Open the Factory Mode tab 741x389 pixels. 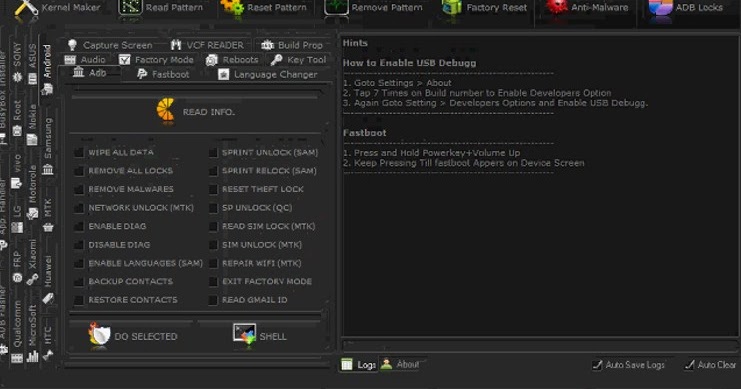click(x=156, y=60)
